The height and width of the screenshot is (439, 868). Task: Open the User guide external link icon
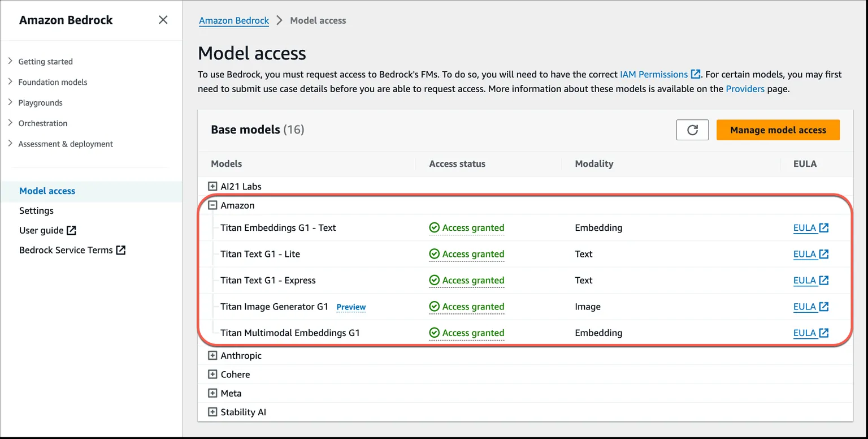coord(72,230)
